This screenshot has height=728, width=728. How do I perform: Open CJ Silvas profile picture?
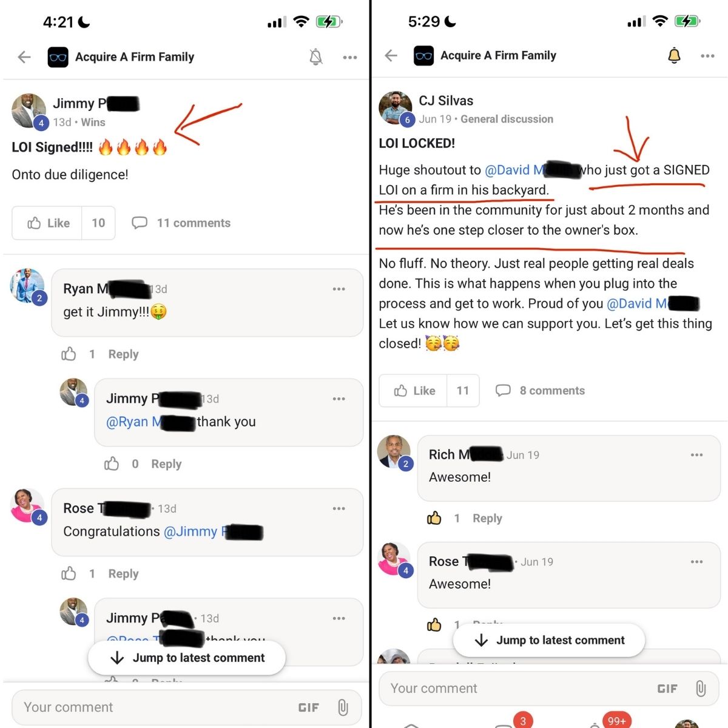pyautogui.click(x=396, y=107)
